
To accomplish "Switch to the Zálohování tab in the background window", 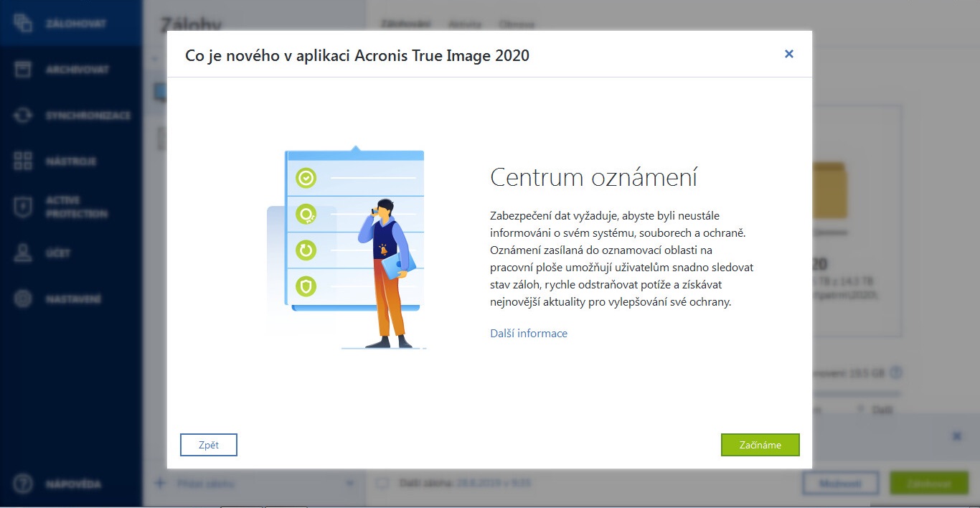I will [405, 24].
